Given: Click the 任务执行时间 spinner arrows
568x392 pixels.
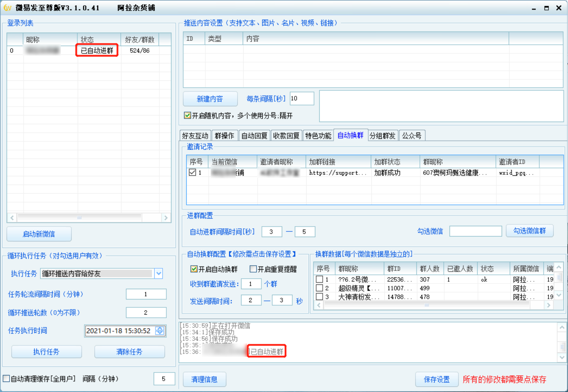Looking at the screenshot, I should click(x=160, y=331).
